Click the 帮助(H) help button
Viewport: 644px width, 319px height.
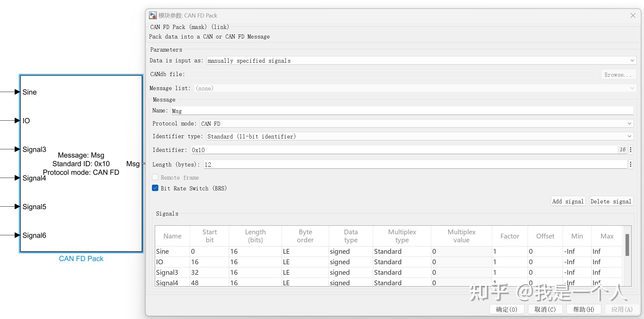(584, 309)
